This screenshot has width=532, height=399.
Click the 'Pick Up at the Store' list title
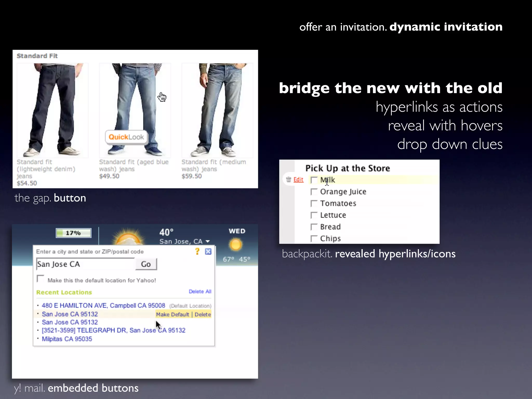pyautogui.click(x=348, y=168)
